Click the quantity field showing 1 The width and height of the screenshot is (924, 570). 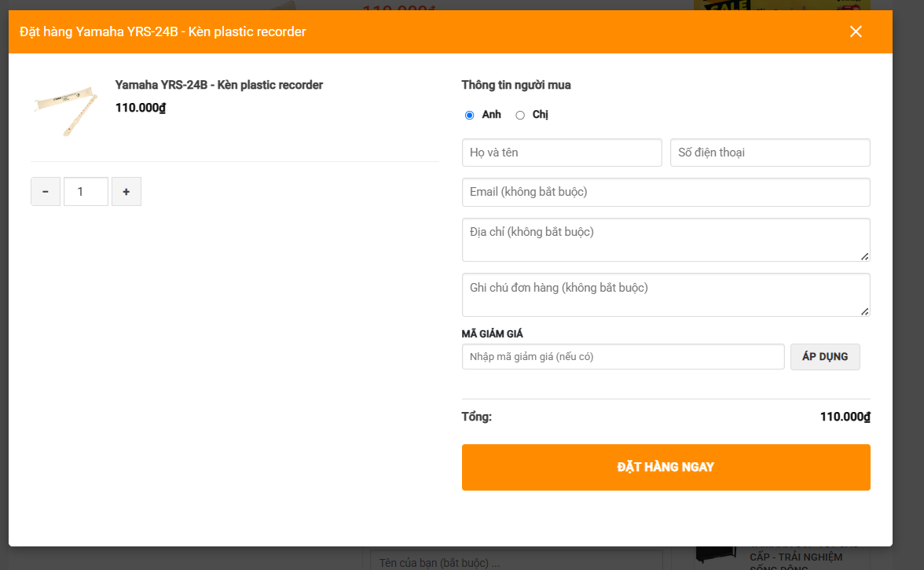[x=86, y=192]
